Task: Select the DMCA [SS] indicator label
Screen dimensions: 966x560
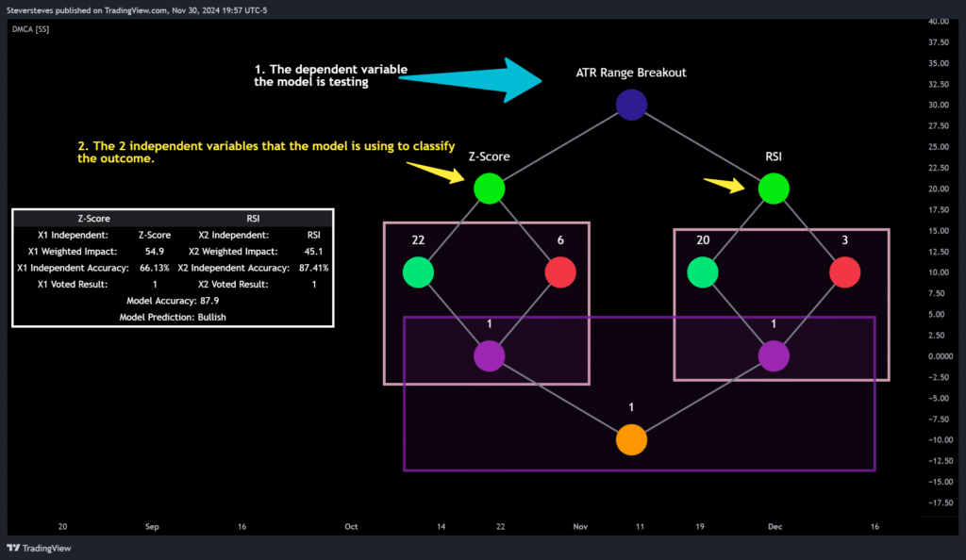Action: coord(29,28)
